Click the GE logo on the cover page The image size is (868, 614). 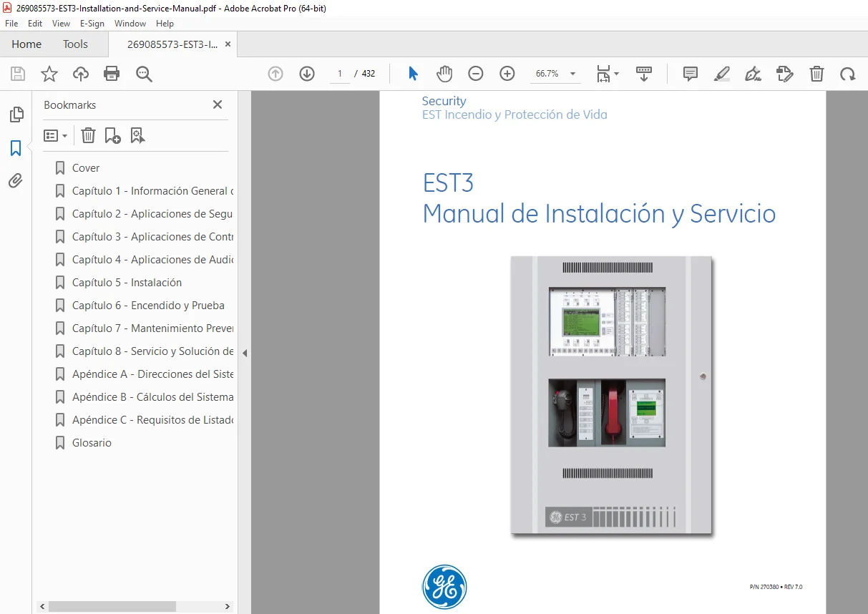pyautogui.click(x=444, y=587)
